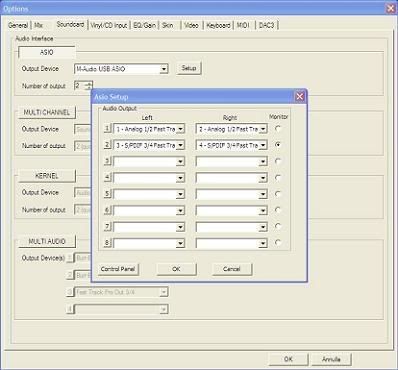Expand the Left channel dropdown in row 3

[x=149, y=162]
